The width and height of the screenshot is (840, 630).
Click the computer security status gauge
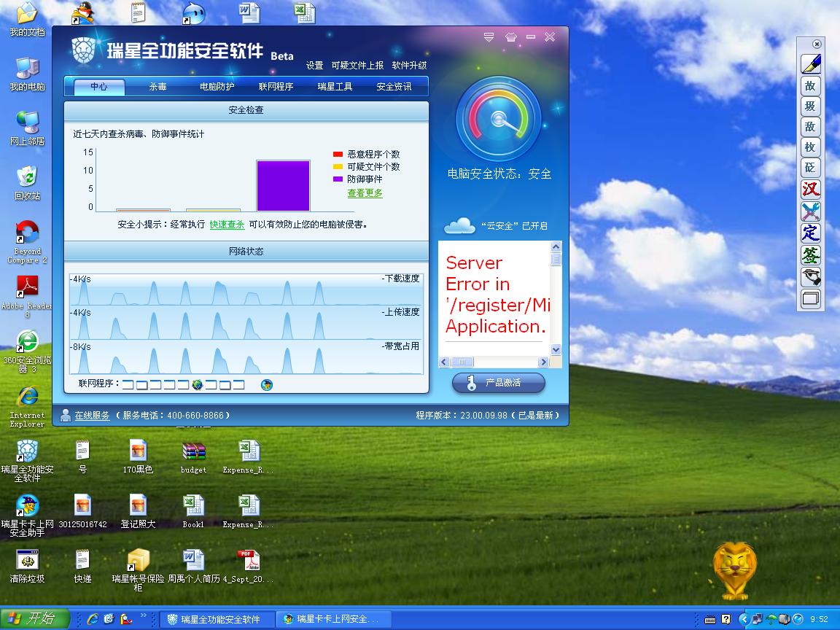pyautogui.click(x=499, y=118)
